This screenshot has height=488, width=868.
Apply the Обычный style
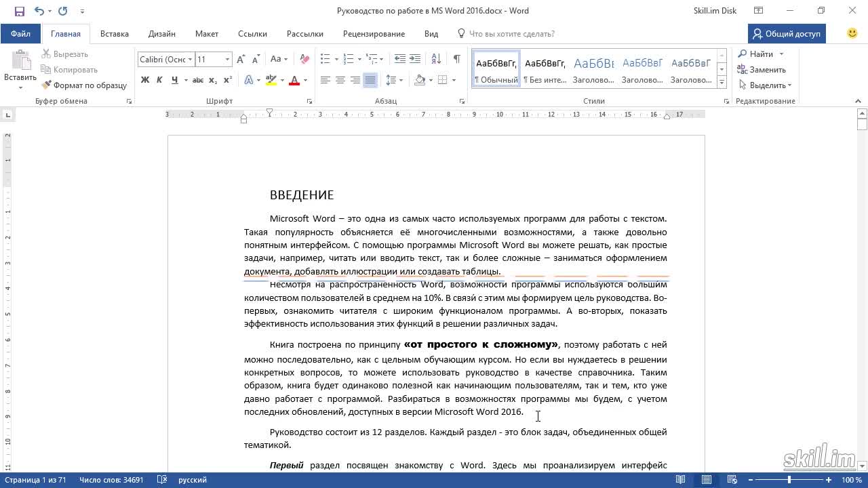(496, 69)
